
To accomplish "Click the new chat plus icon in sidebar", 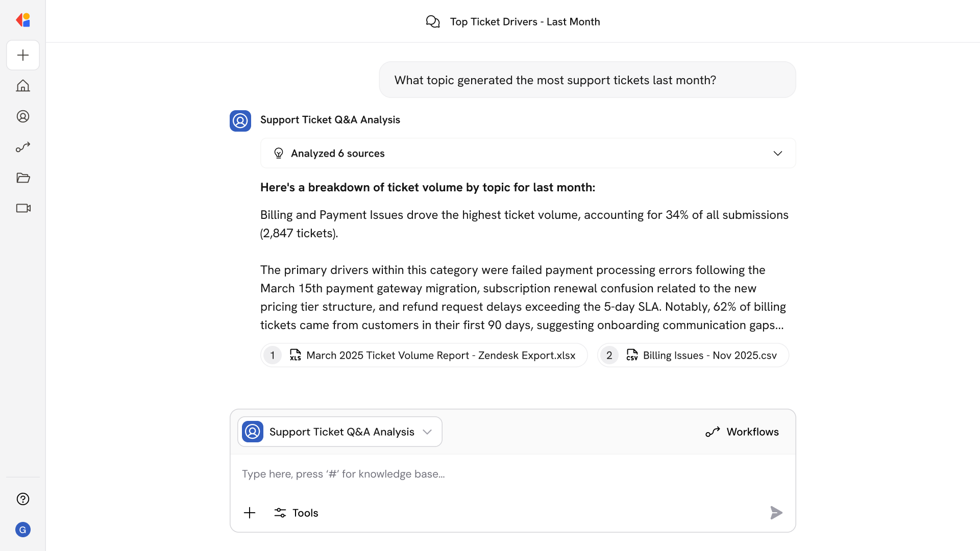I will (x=23, y=55).
